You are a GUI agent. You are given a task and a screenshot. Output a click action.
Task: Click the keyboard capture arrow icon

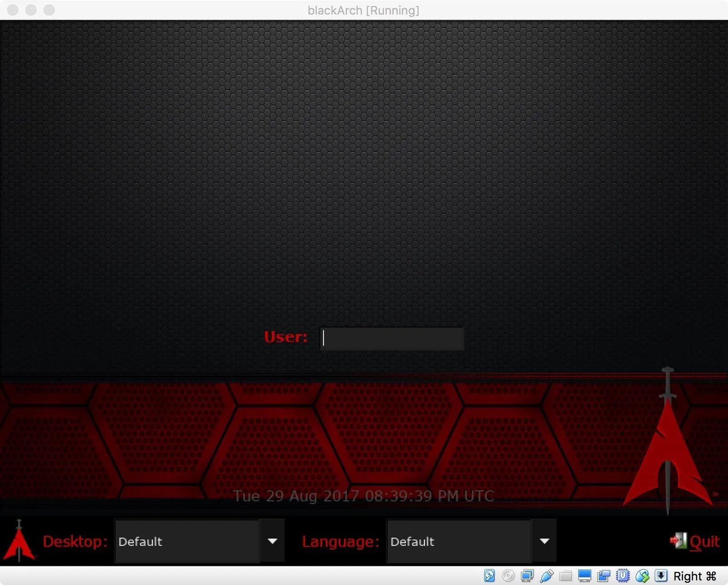661,575
